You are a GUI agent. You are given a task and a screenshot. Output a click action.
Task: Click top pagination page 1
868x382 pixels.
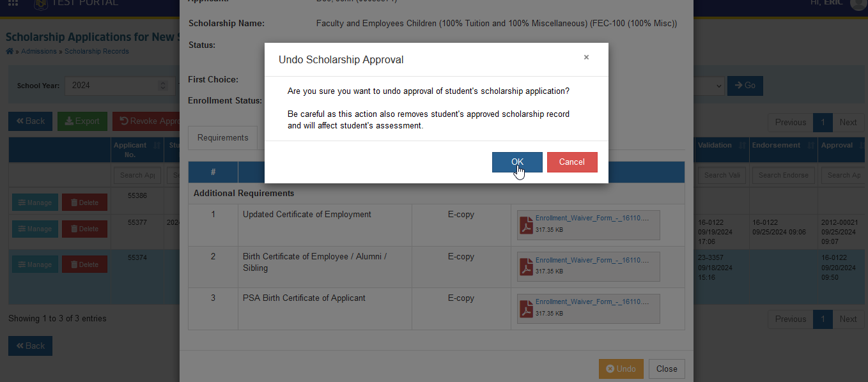(x=823, y=123)
